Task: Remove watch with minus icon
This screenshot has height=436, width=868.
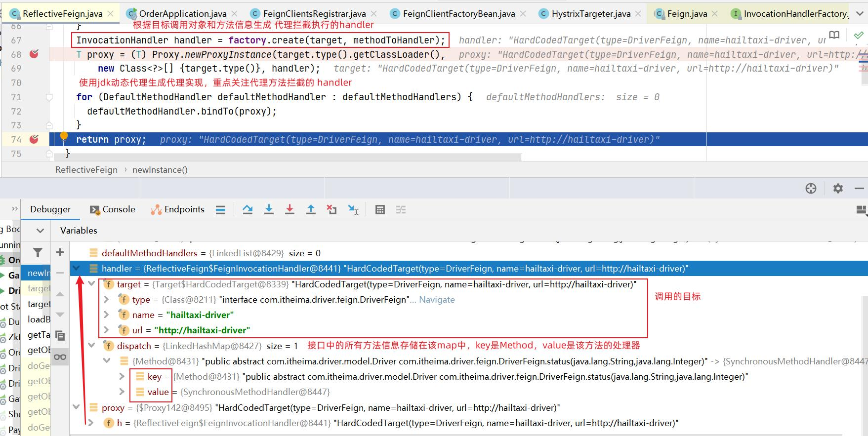Action: 60,273
